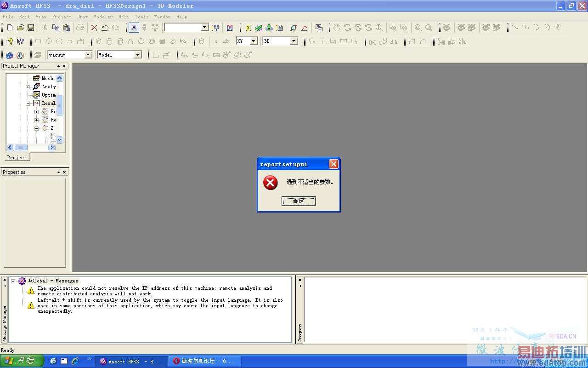Viewport: 588px width, 368px height.
Task: Click the Draw line icon
Action: [x=515, y=28]
